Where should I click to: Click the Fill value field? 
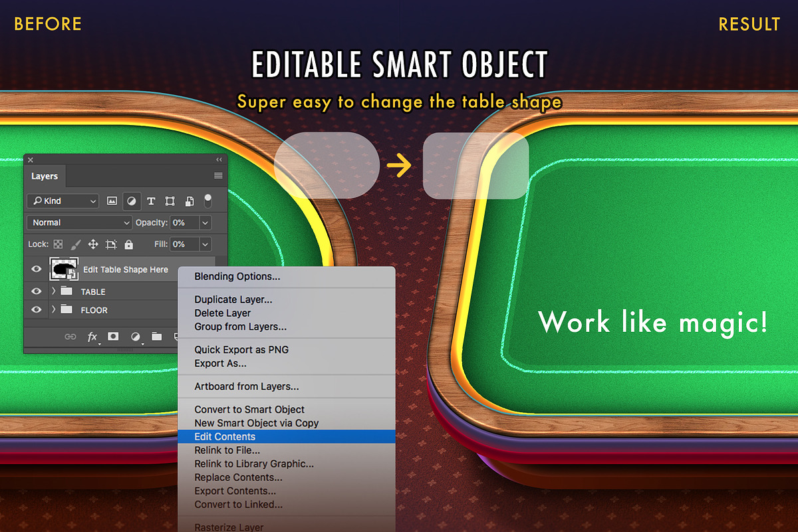point(184,244)
